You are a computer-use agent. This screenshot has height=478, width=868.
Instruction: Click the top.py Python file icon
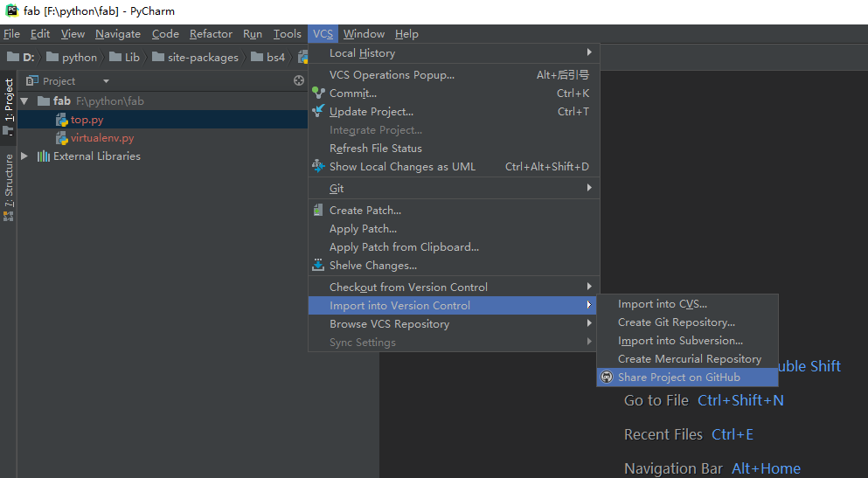coord(61,120)
